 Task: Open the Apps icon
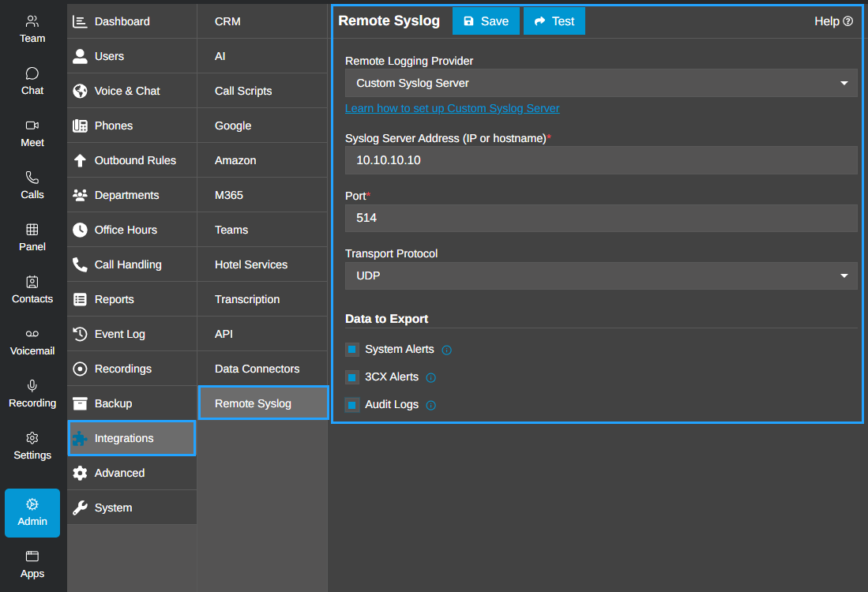point(32,556)
